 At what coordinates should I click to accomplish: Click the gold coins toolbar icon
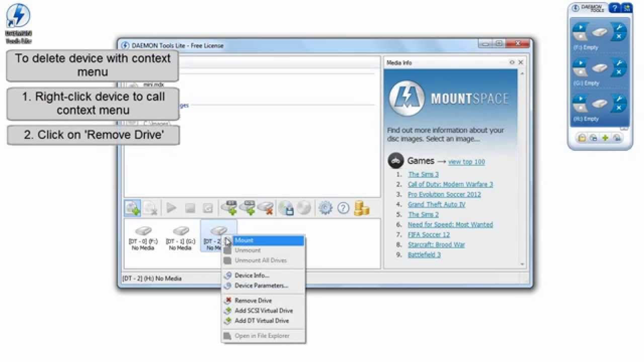361,208
